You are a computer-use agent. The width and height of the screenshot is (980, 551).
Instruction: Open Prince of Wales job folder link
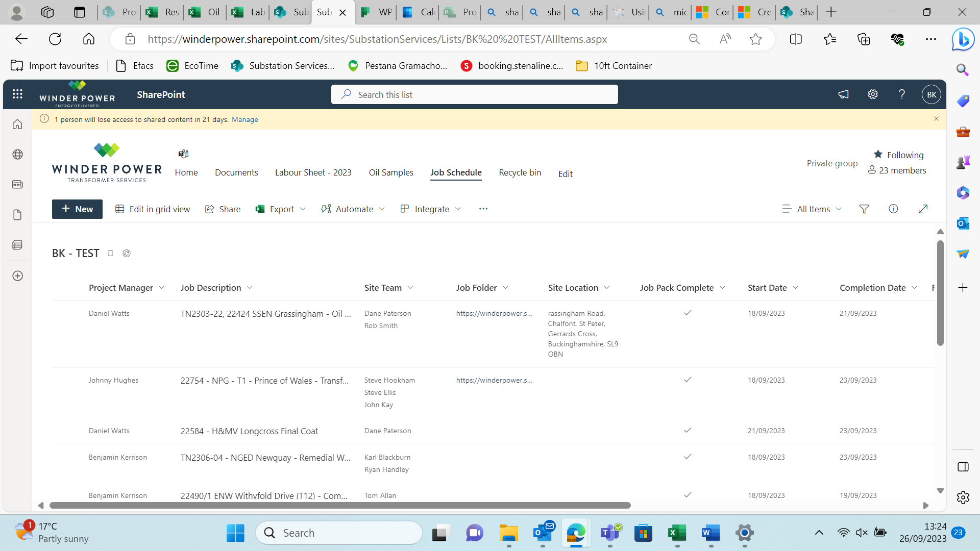tap(494, 380)
